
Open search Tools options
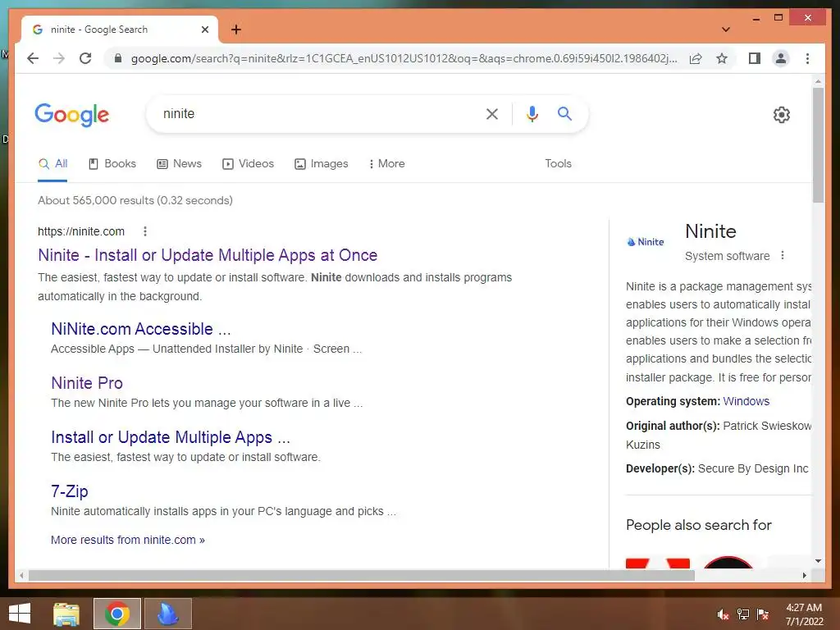pos(558,164)
